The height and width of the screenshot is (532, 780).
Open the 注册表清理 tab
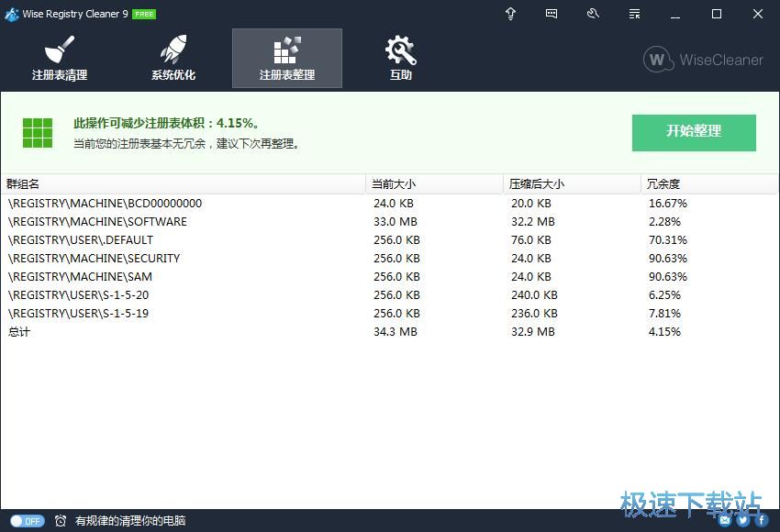click(60, 58)
